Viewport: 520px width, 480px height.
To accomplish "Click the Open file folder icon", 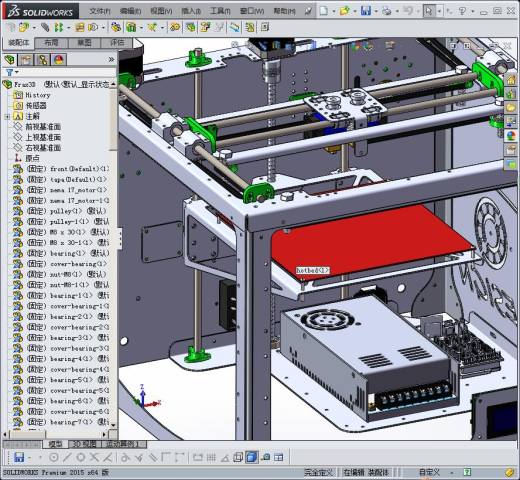I will click(344, 11).
